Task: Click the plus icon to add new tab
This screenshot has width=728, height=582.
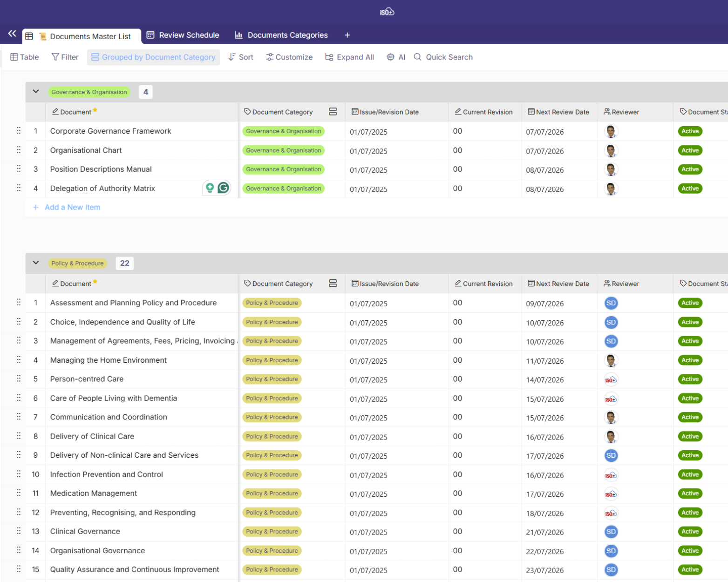Action: click(x=347, y=35)
